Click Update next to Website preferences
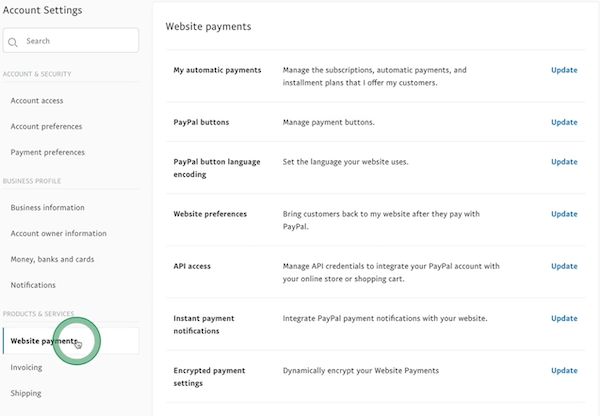 pyautogui.click(x=564, y=213)
